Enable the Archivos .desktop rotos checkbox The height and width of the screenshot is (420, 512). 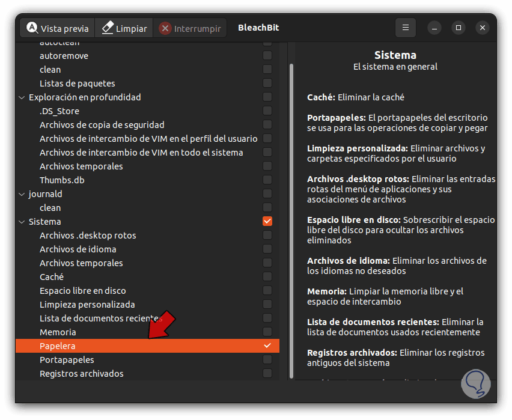267,235
